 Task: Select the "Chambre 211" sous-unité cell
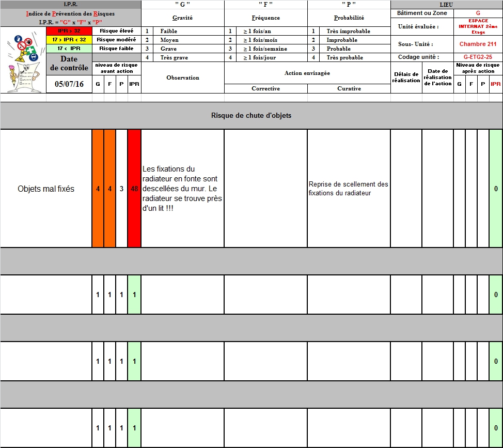478,44
